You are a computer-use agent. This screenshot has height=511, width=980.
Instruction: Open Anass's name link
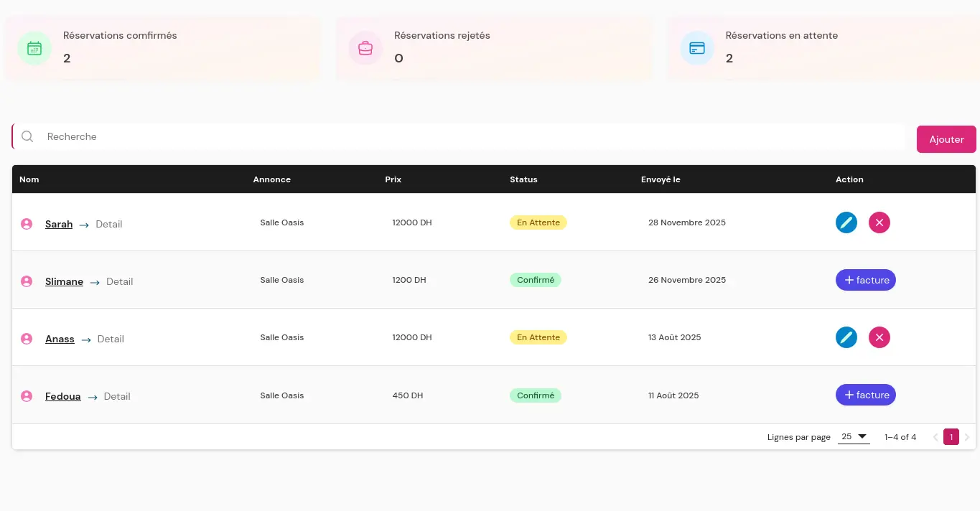(60, 339)
